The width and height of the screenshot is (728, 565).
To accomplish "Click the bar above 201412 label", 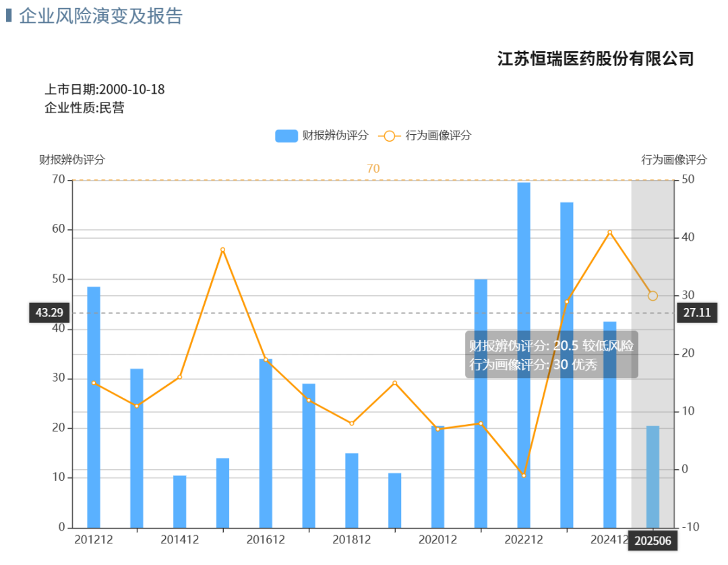I will coord(180,502).
